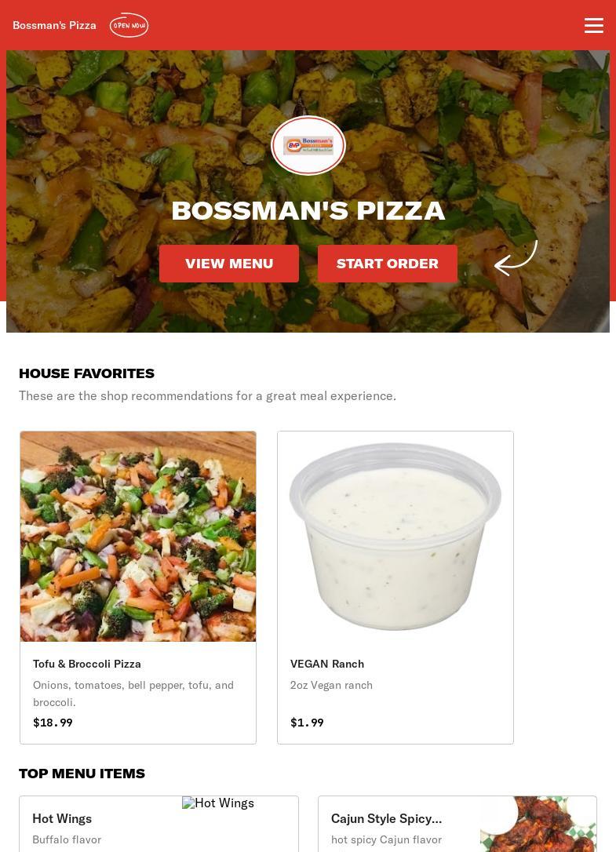Click the $1.99 price label
The width and height of the screenshot is (616, 852).
tap(307, 722)
